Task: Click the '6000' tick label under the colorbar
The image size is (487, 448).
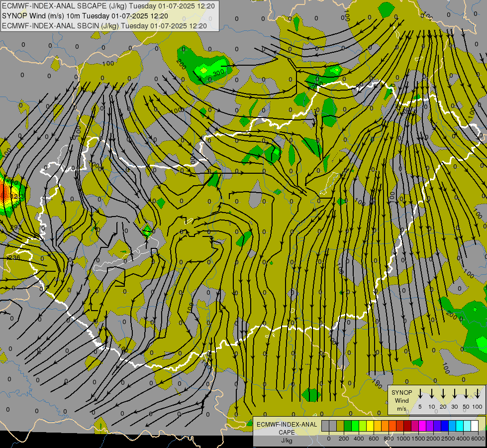Action: point(478,439)
